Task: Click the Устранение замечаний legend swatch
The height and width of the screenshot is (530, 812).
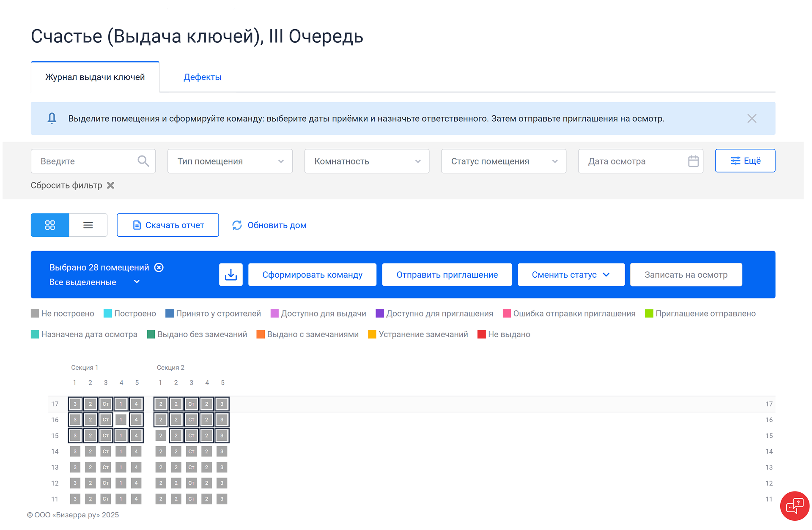Action: click(372, 334)
